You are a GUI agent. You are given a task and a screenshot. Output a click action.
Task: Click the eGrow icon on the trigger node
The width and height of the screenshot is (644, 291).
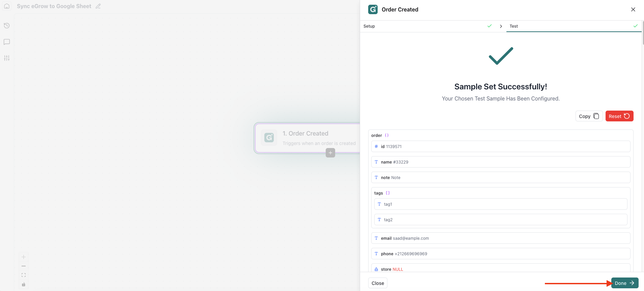point(269,138)
